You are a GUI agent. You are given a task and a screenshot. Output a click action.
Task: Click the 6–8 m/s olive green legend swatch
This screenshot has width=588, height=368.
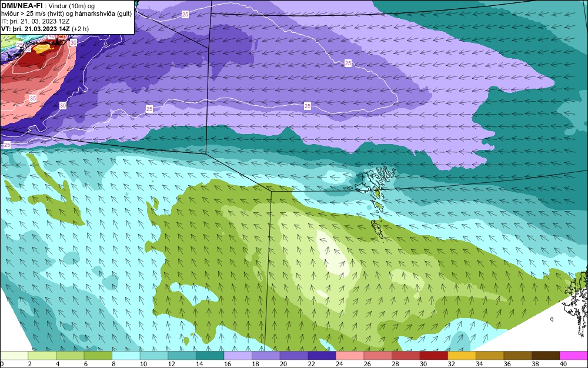click(x=98, y=356)
